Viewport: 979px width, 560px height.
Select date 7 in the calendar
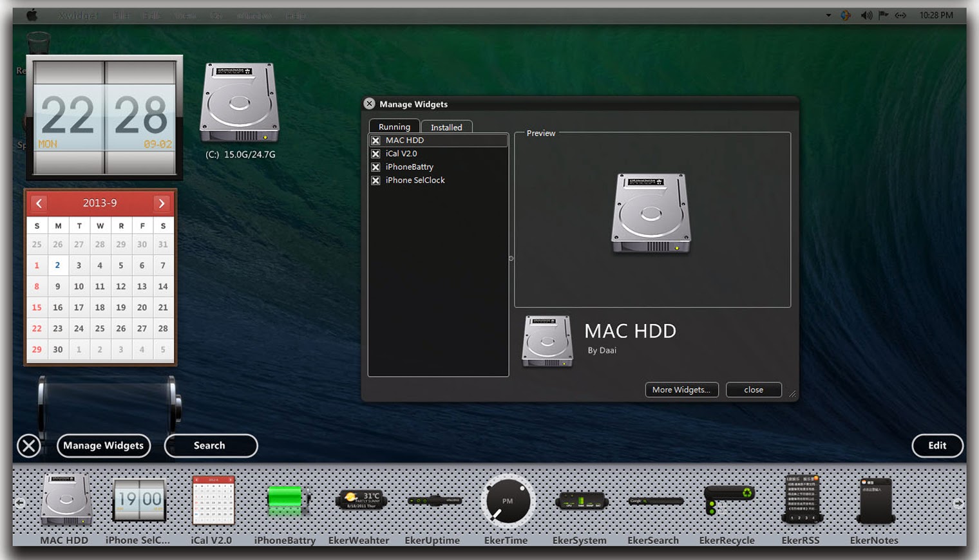point(163,265)
